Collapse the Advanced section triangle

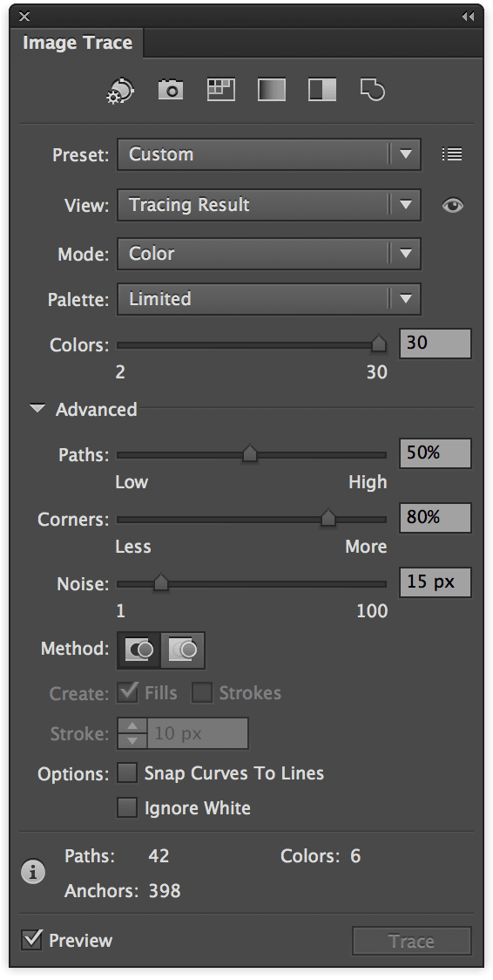pyautogui.click(x=38, y=409)
